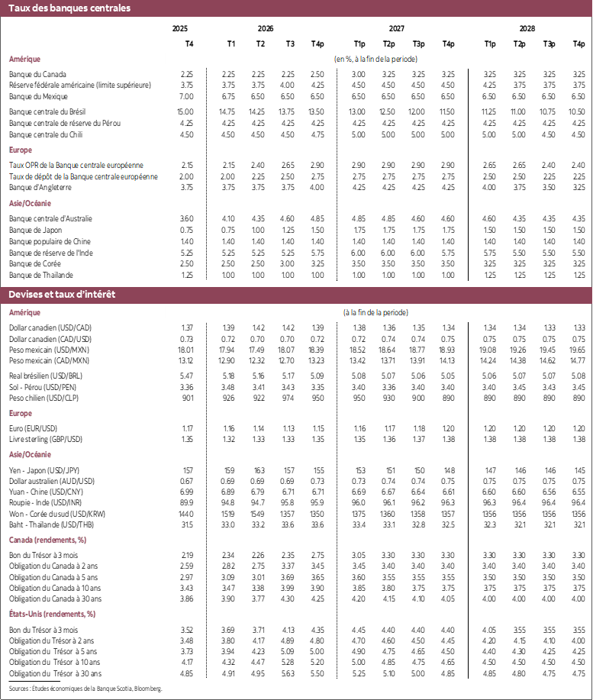Click the 'T2' quarter header under 2026

(x=260, y=44)
